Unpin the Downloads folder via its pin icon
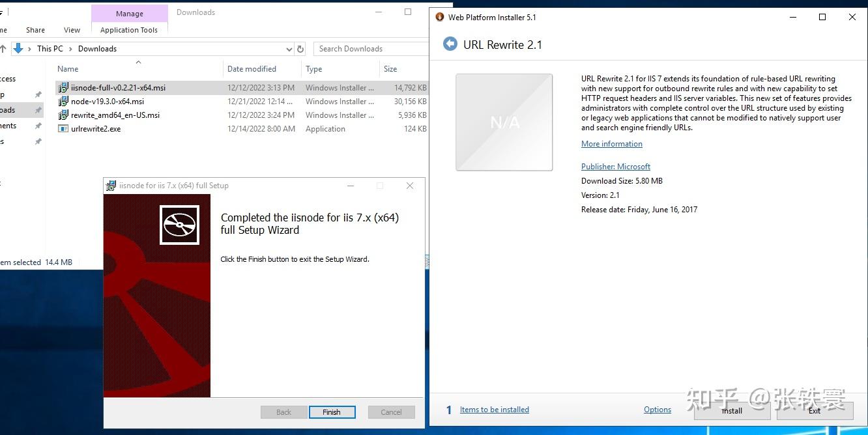Image resolution: width=868 pixels, height=435 pixels. [37, 110]
